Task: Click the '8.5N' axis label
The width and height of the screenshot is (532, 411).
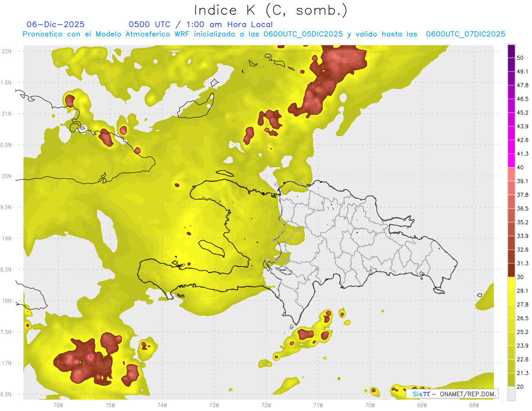Action: [x=7, y=270]
